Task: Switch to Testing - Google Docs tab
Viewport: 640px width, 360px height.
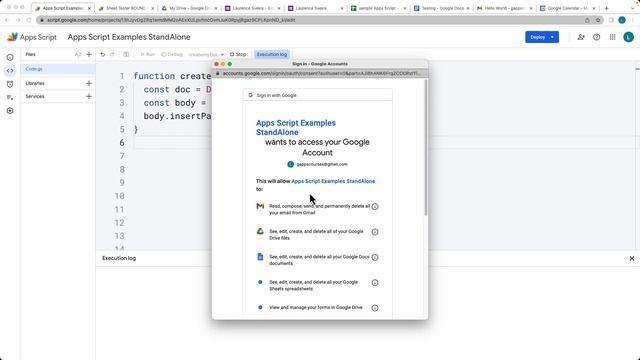Action: coord(442,8)
